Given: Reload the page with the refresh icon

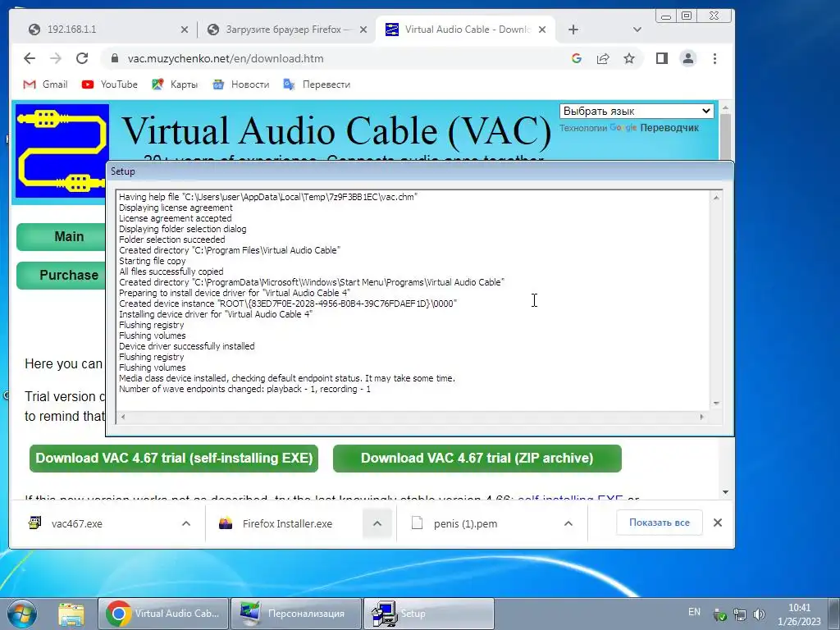Looking at the screenshot, I should tap(82, 58).
